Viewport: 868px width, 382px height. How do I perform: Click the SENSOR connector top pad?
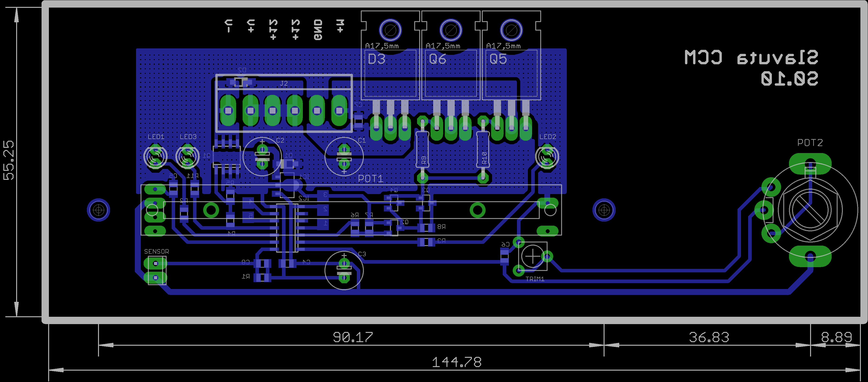point(155,263)
